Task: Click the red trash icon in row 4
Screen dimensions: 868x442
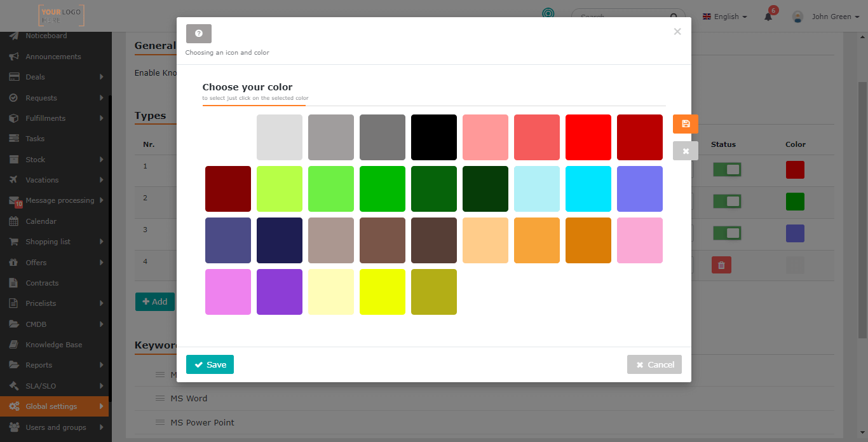Action: click(721, 265)
